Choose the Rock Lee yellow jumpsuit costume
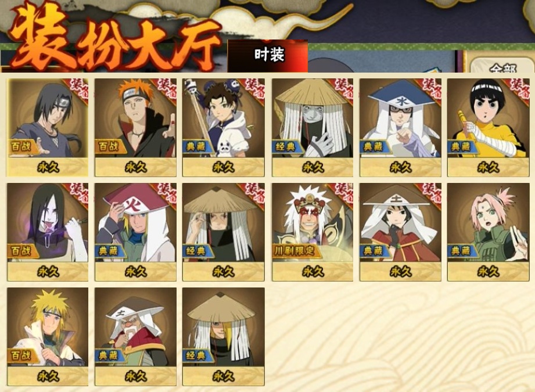The height and width of the screenshot is (392, 535). click(x=489, y=127)
